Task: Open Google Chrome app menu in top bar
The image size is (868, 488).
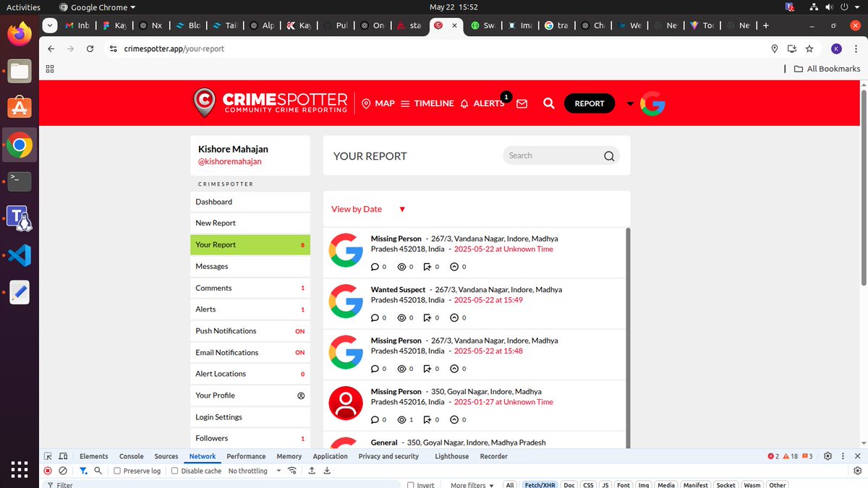Action: [97, 7]
